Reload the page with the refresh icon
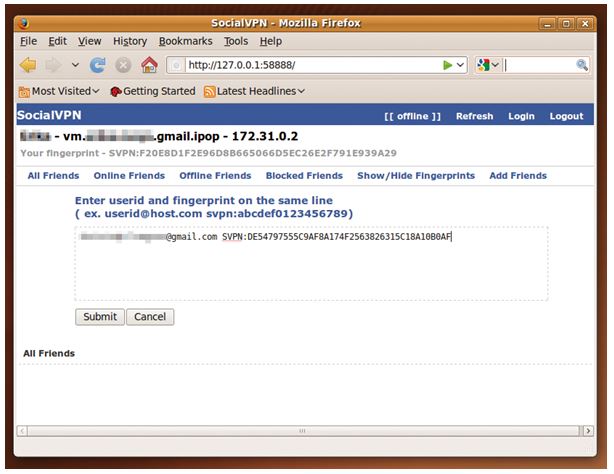The width and height of the screenshot is (614, 474). tap(97, 65)
